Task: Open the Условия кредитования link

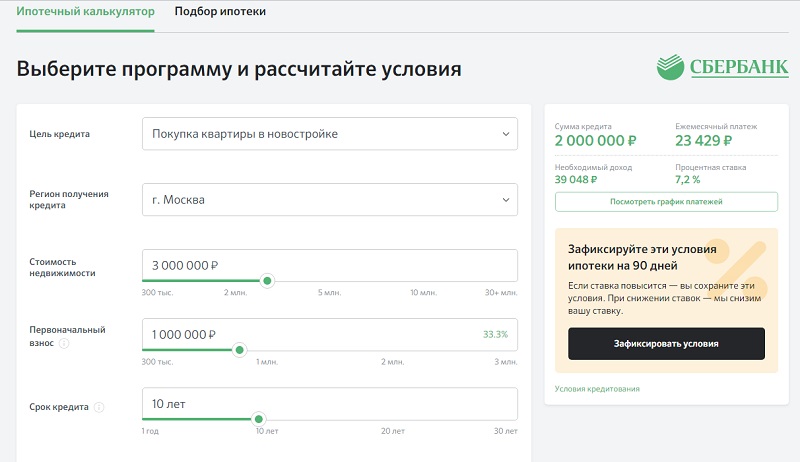Action: click(x=597, y=389)
